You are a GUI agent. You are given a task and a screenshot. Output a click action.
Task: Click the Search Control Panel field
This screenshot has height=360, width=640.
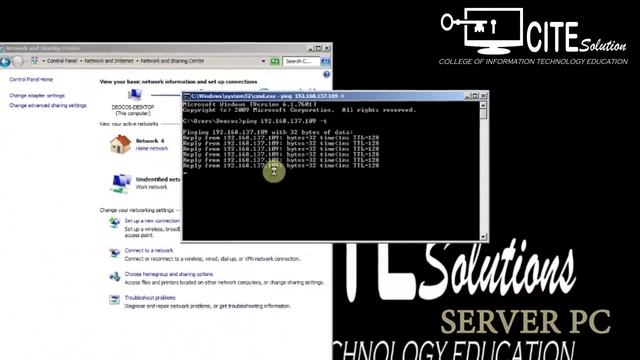(301, 61)
